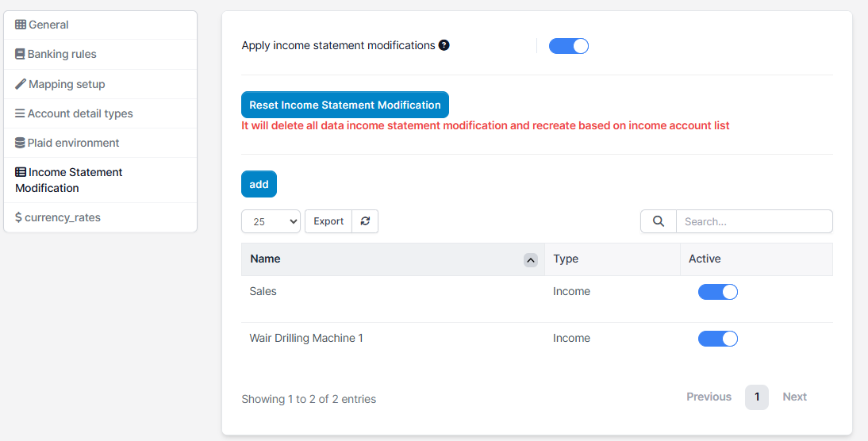
Task: Disable Apply income statement modifications switch
Action: tap(569, 46)
